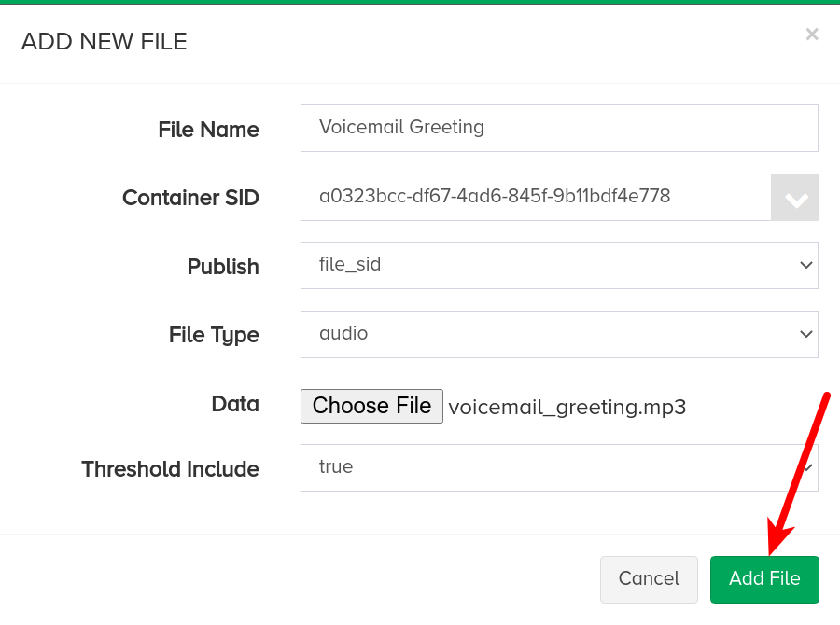Open the Container SID dropdown arrow
Image resolution: width=840 pixels, height=625 pixels.
pos(795,197)
